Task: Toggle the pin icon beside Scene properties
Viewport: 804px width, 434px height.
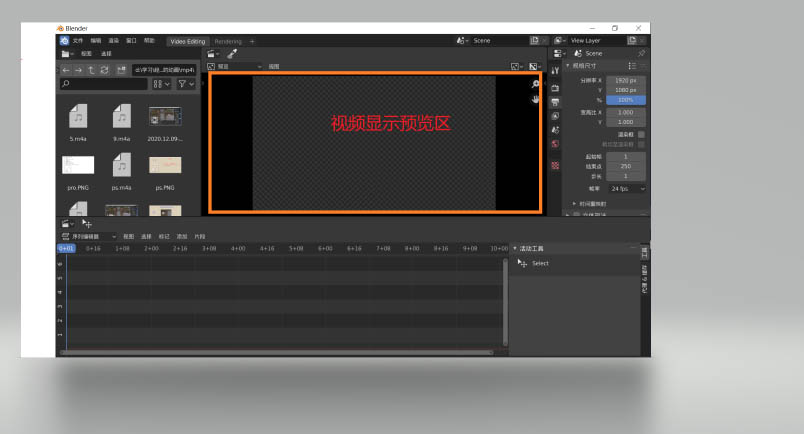Action: [x=641, y=53]
